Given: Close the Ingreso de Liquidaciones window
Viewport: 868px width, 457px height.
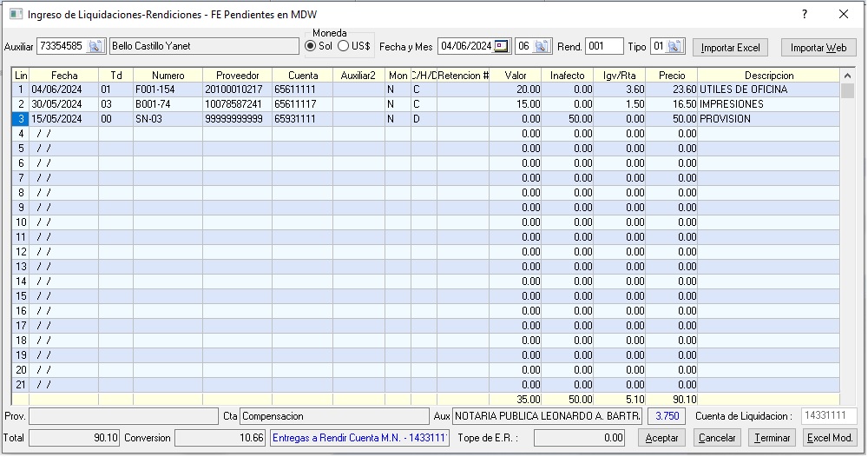Looking at the screenshot, I should pos(844,15).
